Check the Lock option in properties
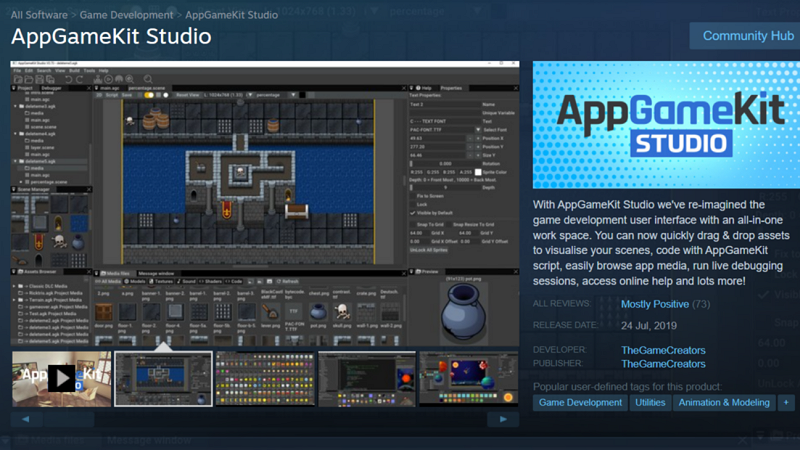Screen dimensions: 800x450 (415, 204)
